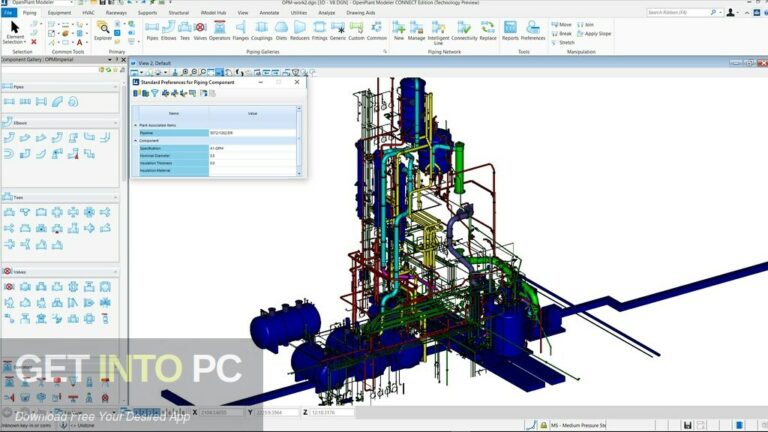Switch to the Drawing Aids ribbon tab
The width and height of the screenshot is (768, 432).
pyautogui.click(x=361, y=13)
